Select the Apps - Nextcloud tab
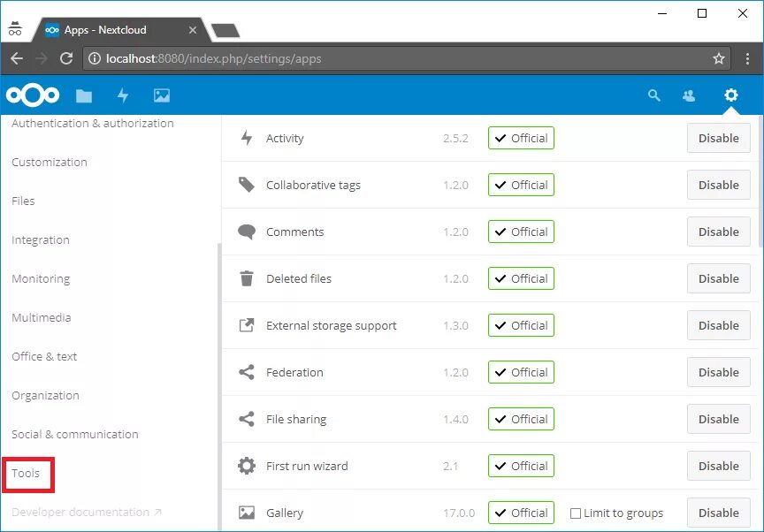The height and width of the screenshot is (532, 764). (119, 30)
